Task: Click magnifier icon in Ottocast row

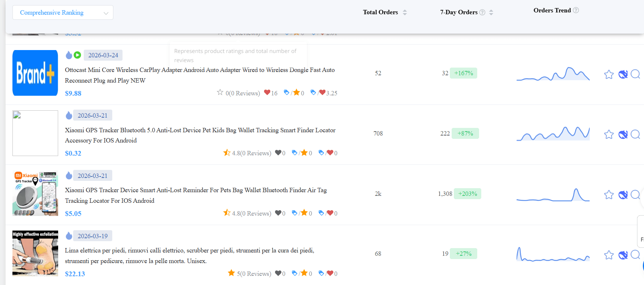Action: click(635, 74)
